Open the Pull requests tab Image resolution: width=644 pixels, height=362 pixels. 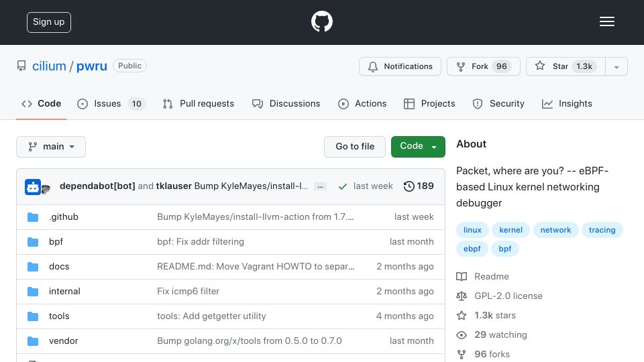tap(199, 104)
